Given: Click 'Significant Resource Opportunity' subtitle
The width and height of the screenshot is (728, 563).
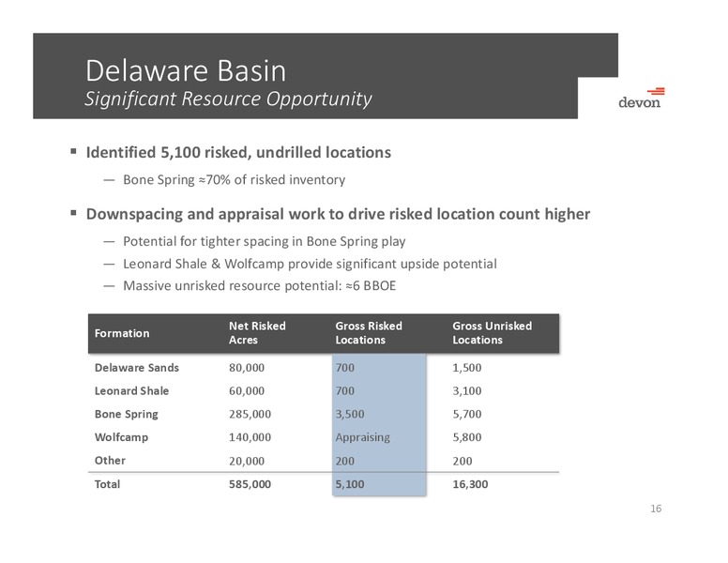Looking at the screenshot, I should [228, 99].
